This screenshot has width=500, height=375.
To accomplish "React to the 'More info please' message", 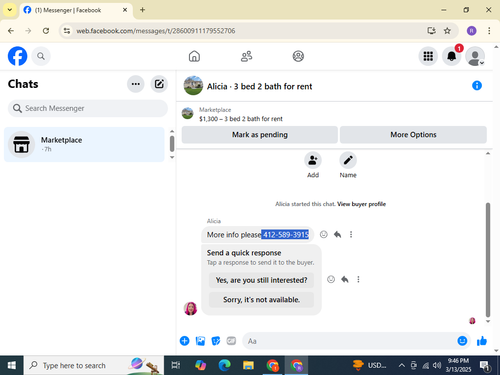I will coord(323,234).
